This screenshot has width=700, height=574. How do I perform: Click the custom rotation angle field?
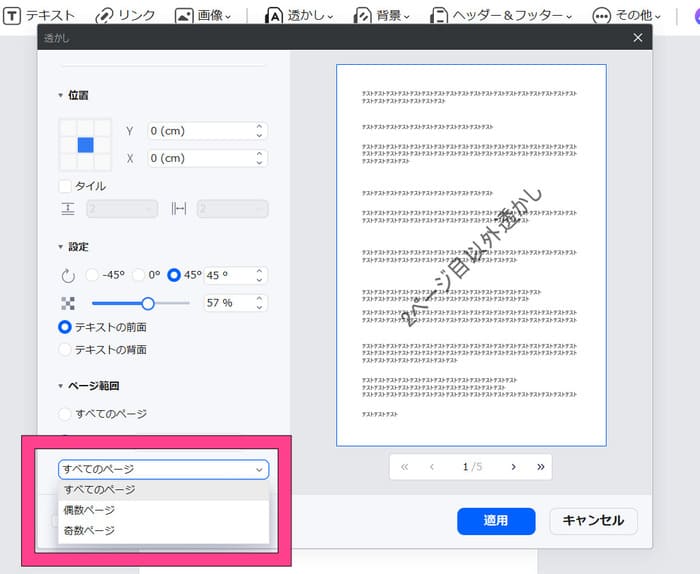click(x=235, y=275)
